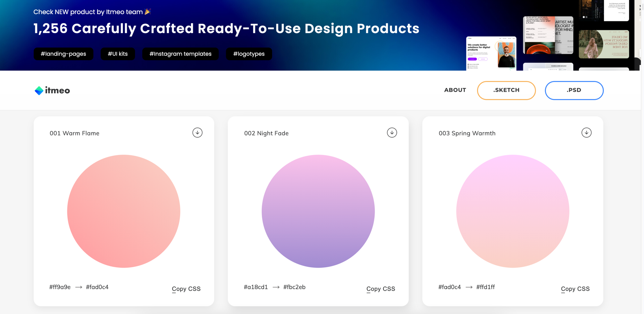
Task: Open the 1,256 Design Products banner headline
Action: click(x=226, y=28)
